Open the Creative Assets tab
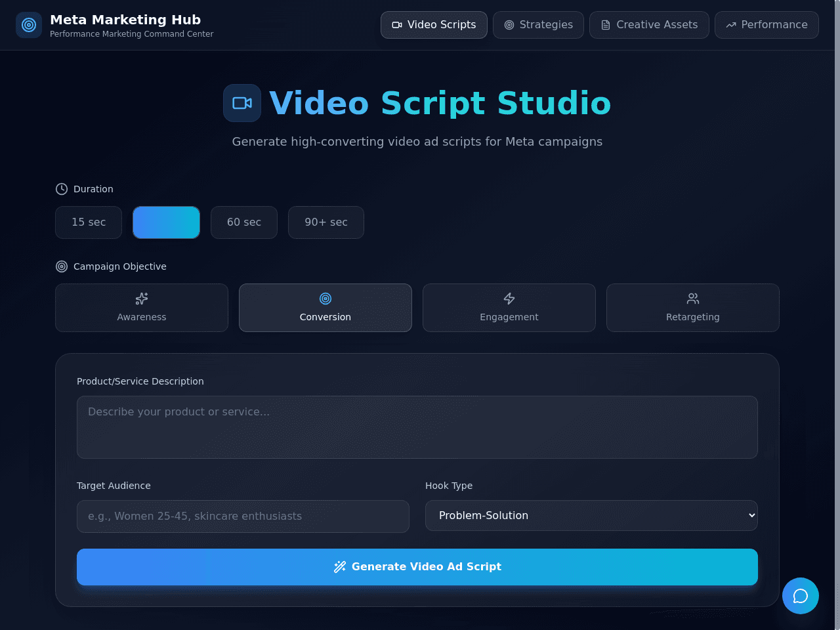This screenshot has width=840, height=630. 649,25
